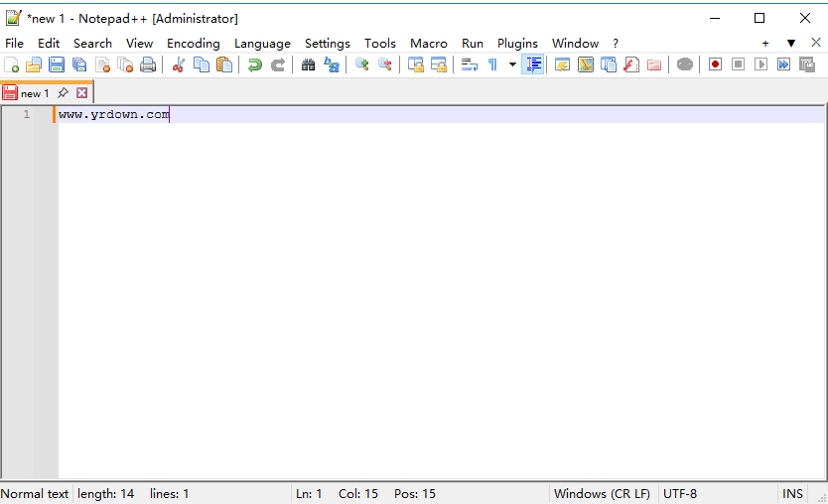828x504 pixels.
Task: Open the Plugins menu
Action: [x=517, y=44]
